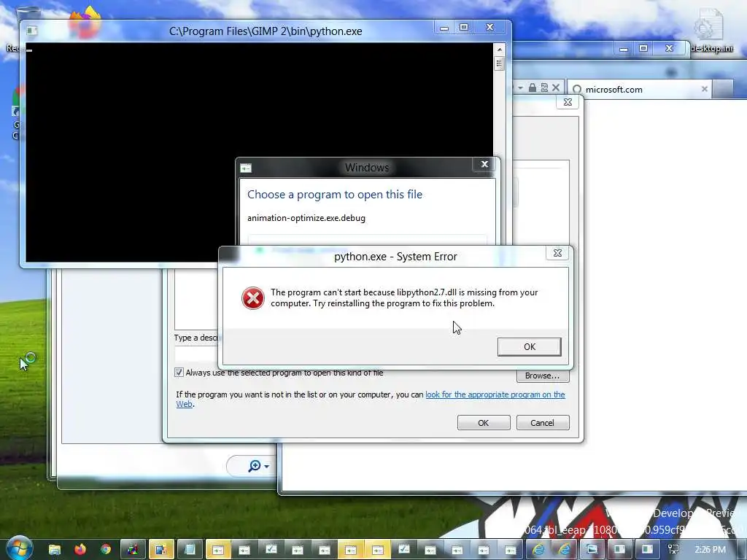This screenshot has height=560, width=747.
Task: Click the console scrollbar up arrow
Action: 499,50
